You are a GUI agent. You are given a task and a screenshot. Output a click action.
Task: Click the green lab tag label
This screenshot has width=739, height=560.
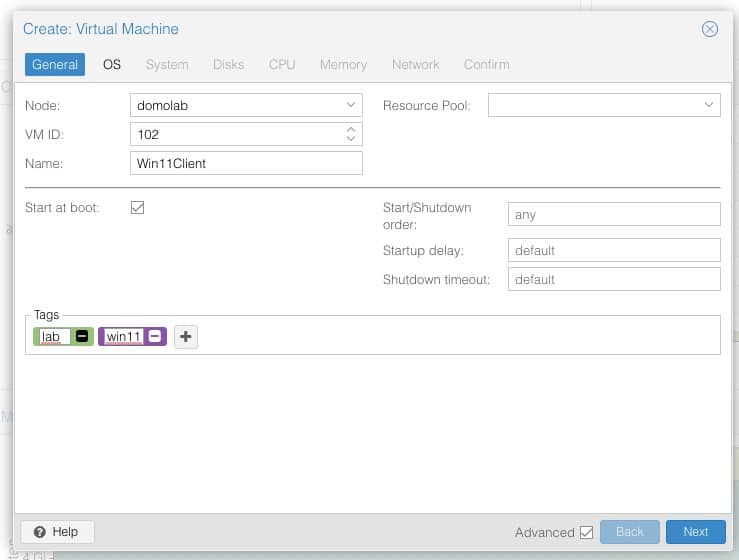coord(51,337)
